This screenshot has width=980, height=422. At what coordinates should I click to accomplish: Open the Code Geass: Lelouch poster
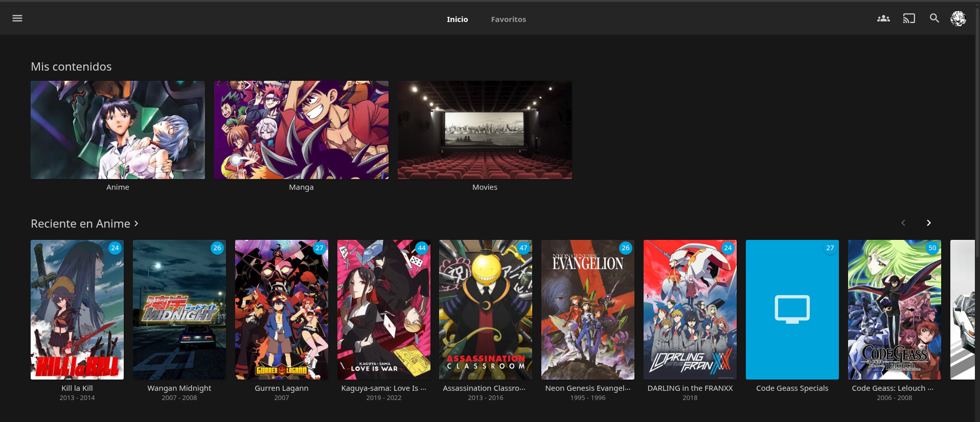[895, 310]
